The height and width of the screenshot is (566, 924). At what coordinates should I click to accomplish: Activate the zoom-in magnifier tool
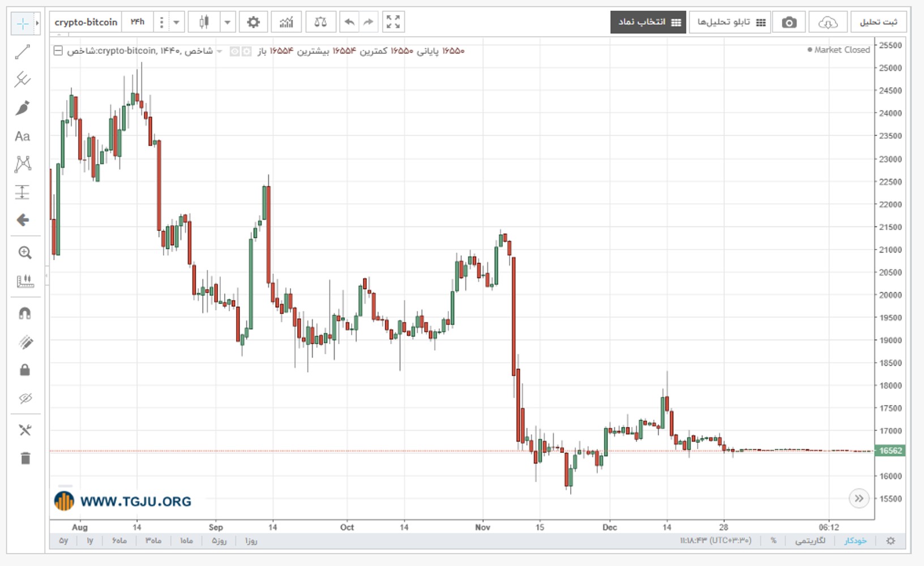(x=25, y=252)
